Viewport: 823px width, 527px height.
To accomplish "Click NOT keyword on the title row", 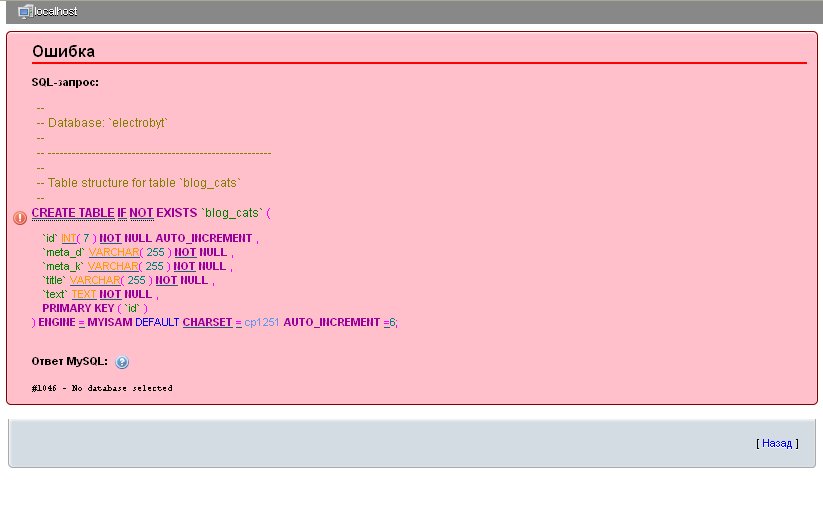I will coord(166,281).
